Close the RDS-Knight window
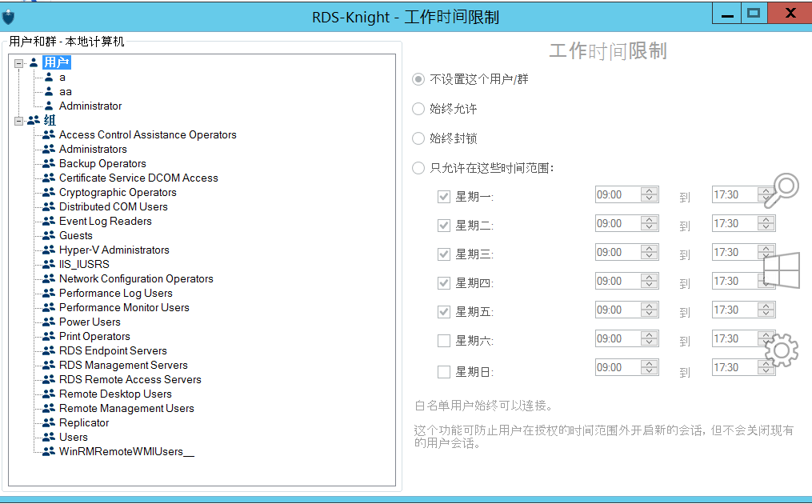The width and height of the screenshot is (812, 504). (x=790, y=14)
